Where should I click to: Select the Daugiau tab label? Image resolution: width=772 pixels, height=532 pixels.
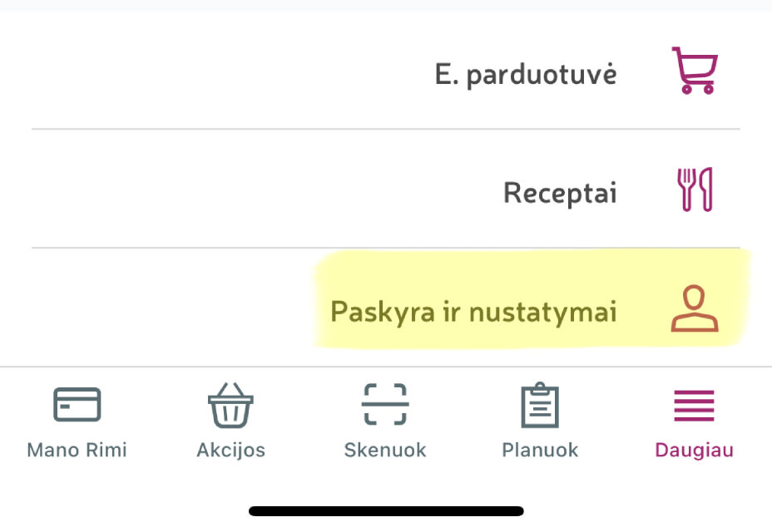click(x=694, y=451)
